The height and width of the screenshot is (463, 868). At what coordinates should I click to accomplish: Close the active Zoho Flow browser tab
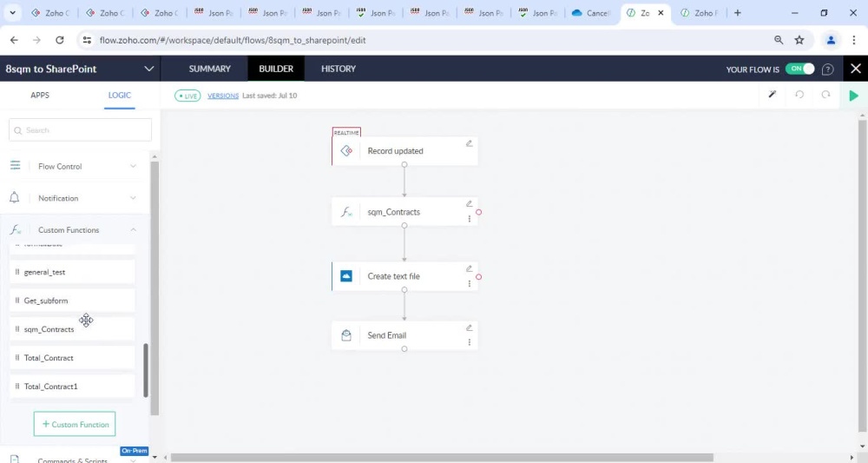661,13
